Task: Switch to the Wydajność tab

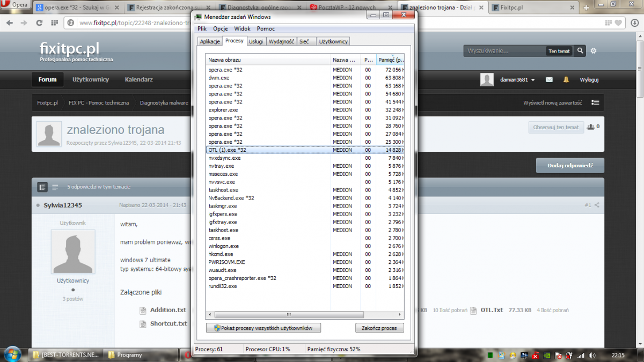Action: pyautogui.click(x=281, y=41)
